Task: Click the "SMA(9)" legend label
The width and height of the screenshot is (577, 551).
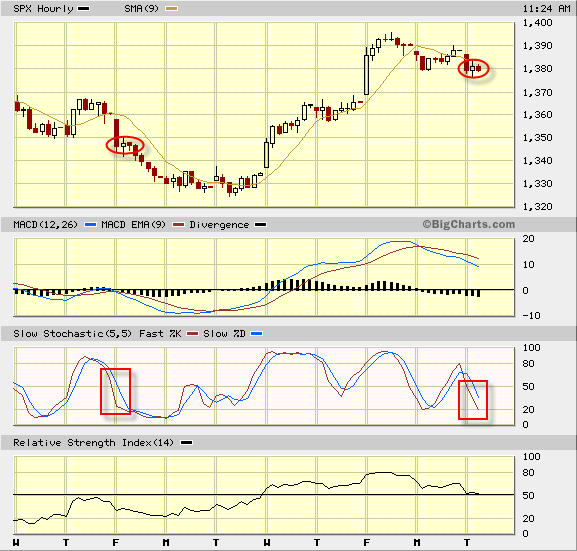Action: point(141,8)
